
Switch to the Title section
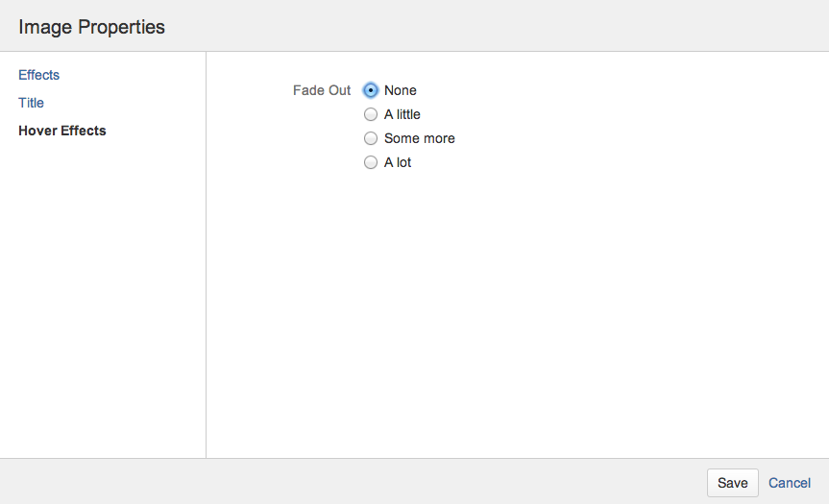(x=32, y=103)
